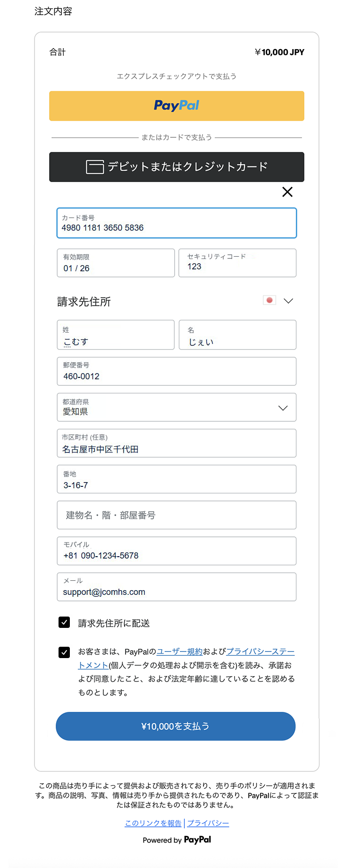Focus the カード番号 input field
The image size is (354, 868).
coord(177,223)
